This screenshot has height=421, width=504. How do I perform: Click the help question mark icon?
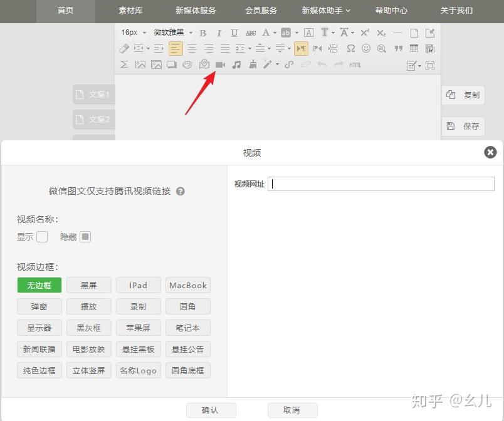[181, 192]
